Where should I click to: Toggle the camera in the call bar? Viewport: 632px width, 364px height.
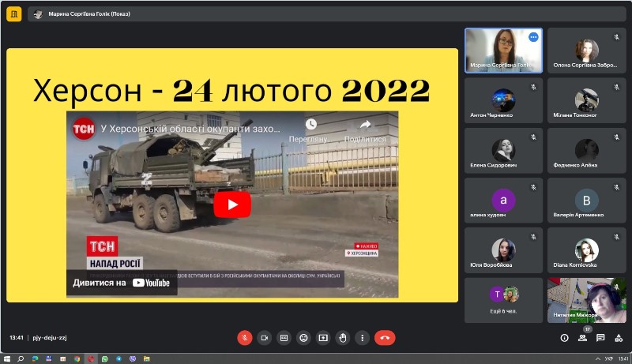coord(265,338)
